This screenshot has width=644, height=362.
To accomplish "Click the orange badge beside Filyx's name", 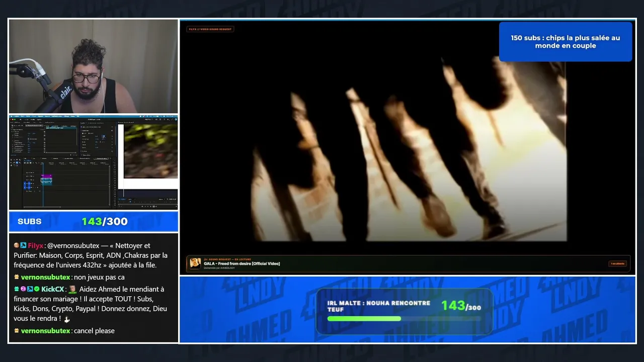I will (x=17, y=246).
